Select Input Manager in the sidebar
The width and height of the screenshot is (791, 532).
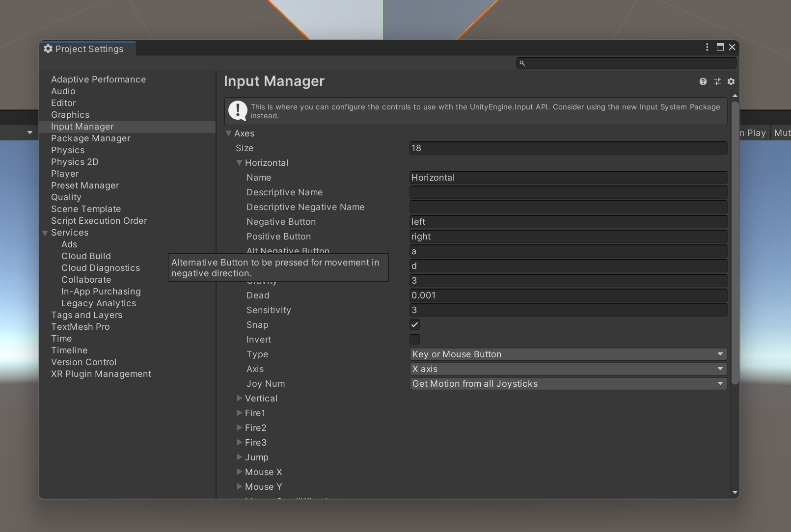point(127,127)
